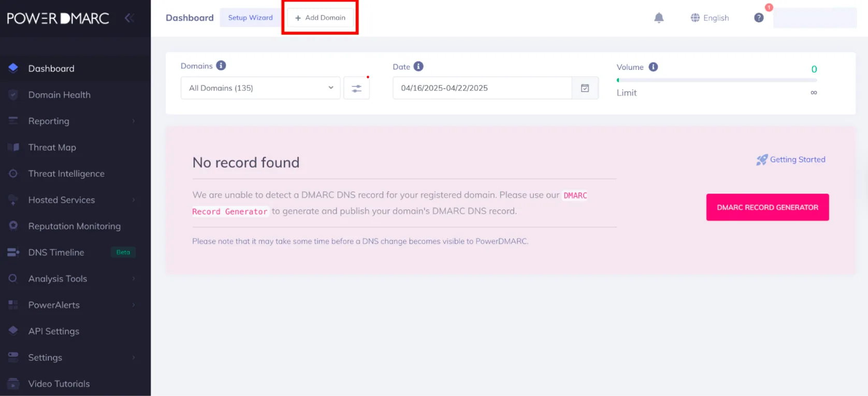This screenshot has width=868, height=396.
Task: Click DMARC RECORD GENERATOR button
Action: (x=768, y=207)
